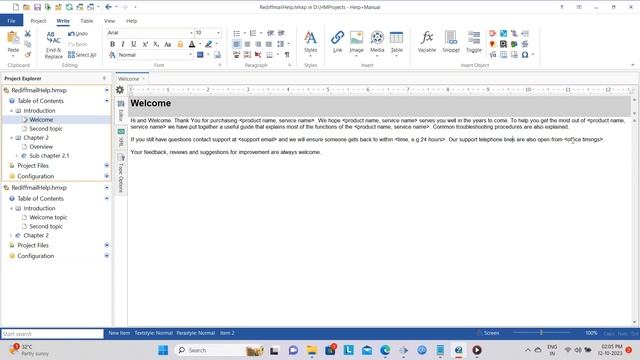Click the Save disk icon in quick access

[37, 7]
